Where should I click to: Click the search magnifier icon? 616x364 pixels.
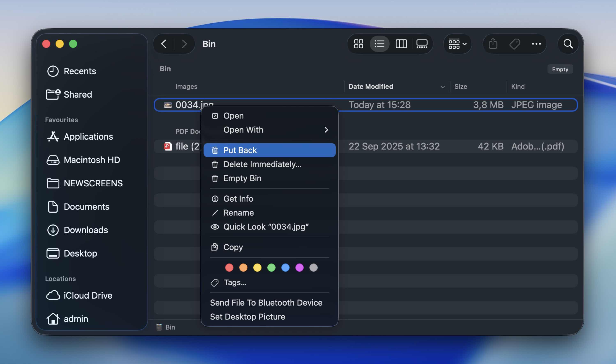click(568, 44)
